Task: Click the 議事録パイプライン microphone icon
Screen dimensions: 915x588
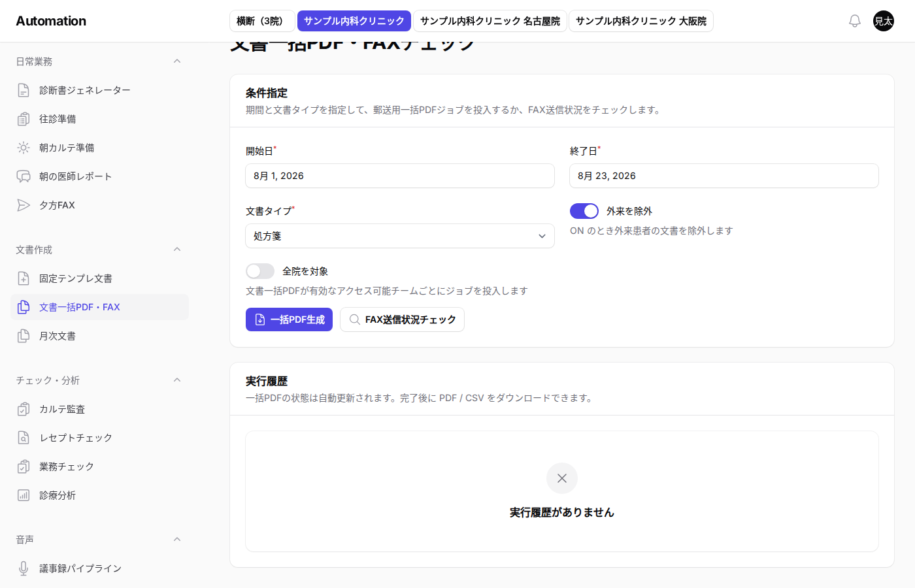Action: [x=24, y=568]
